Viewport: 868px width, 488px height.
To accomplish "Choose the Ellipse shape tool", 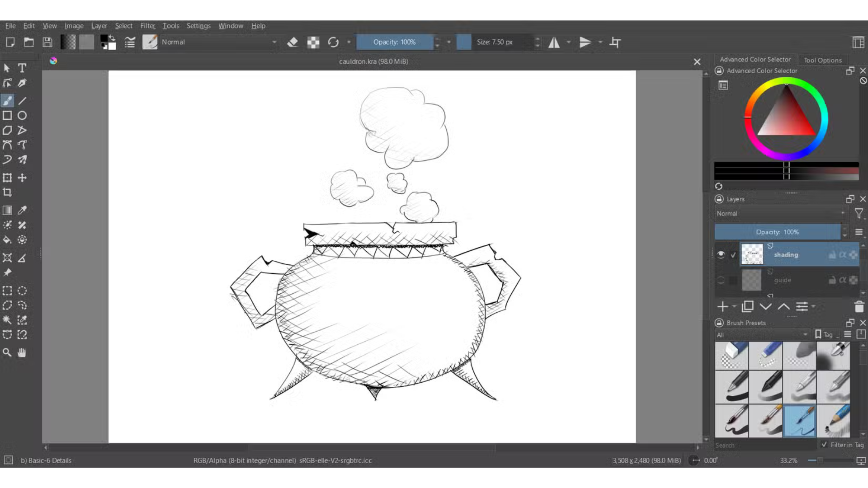I will pos(22,116).
